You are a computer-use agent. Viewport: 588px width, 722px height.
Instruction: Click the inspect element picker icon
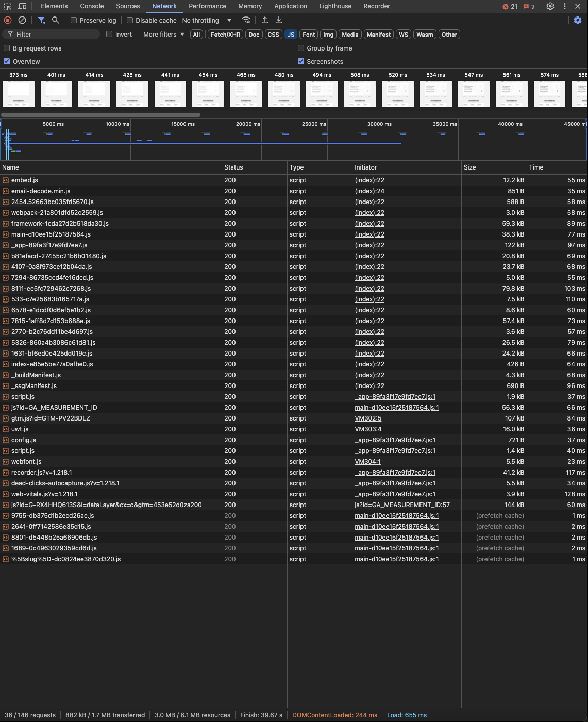tap(8, 6)
